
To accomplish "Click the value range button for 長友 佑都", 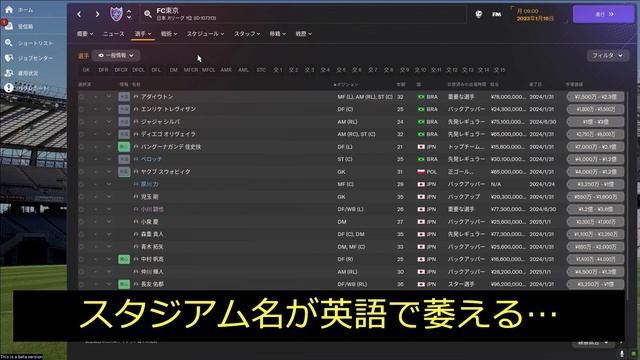I will click(595, 284).
